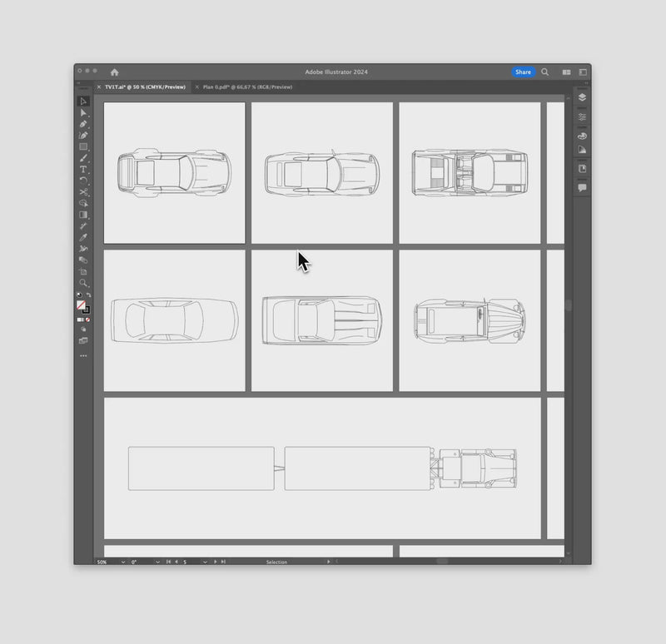Swap fill and stroke colors
The height and width of the screenshot is (644, 666).
coord(88,295)
